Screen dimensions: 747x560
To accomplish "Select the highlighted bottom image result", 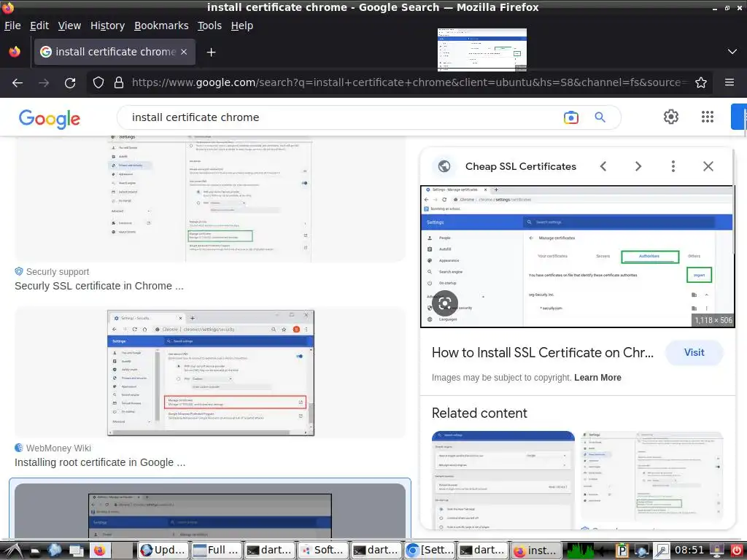I will pos(210,510).
